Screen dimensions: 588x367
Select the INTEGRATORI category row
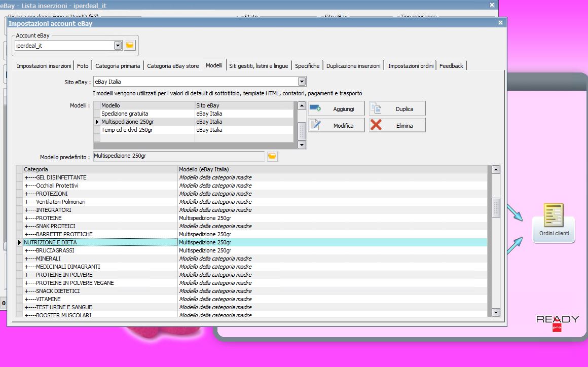(251, 210)
